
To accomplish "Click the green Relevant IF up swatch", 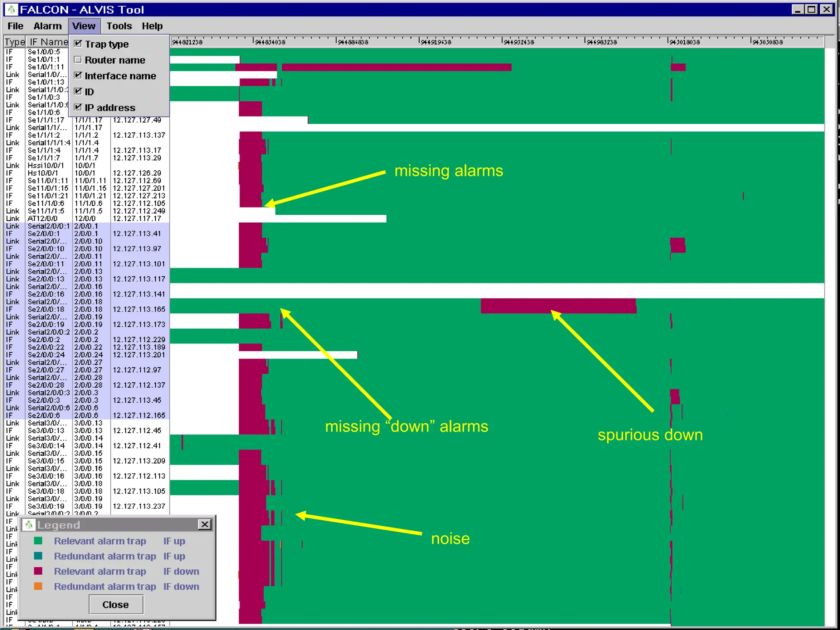I will (38, 541).
